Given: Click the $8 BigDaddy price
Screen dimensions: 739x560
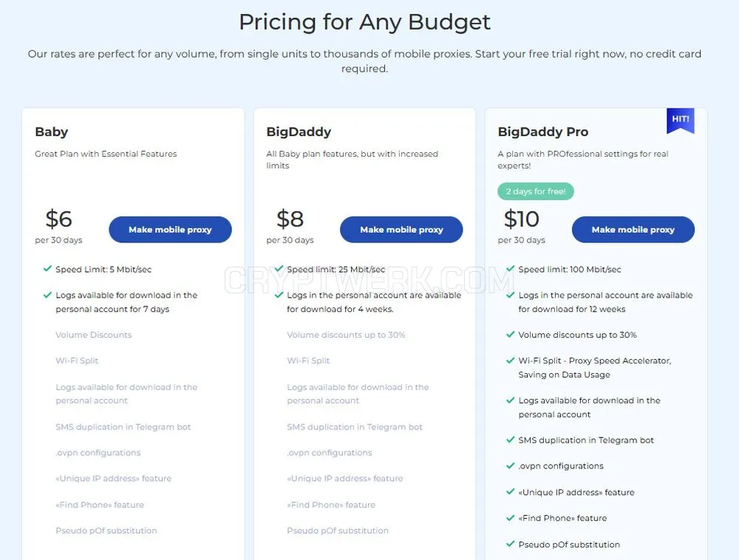Looking at the screenshot, I should (x=290, y=219).
